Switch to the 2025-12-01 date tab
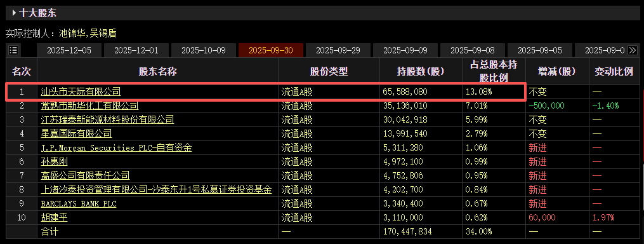644x244 pixels. 136,51
